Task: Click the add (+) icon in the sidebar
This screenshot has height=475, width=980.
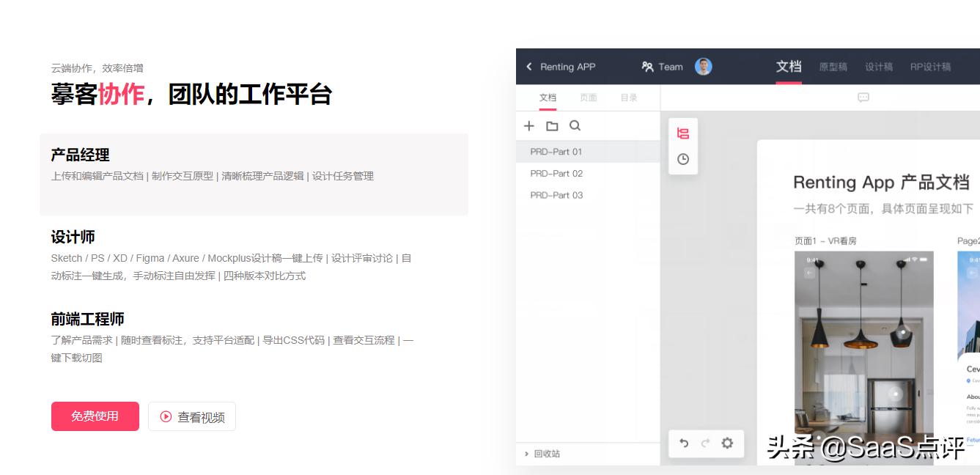Action: point(529,125)
